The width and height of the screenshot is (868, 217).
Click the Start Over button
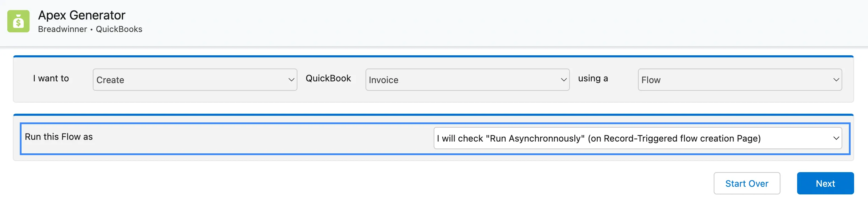747,183
